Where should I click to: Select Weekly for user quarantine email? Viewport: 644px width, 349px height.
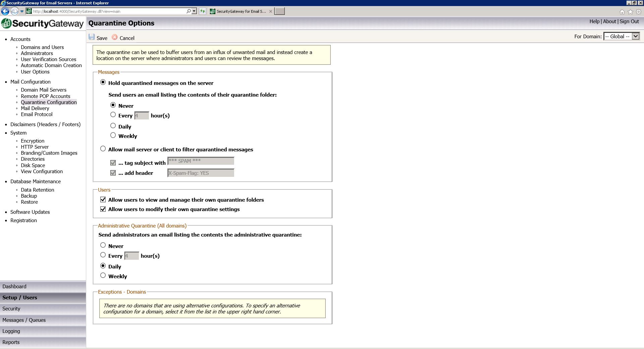point(113,135)
